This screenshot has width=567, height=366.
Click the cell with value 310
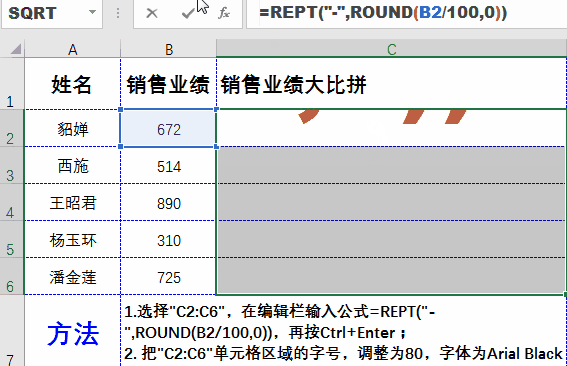169,239
